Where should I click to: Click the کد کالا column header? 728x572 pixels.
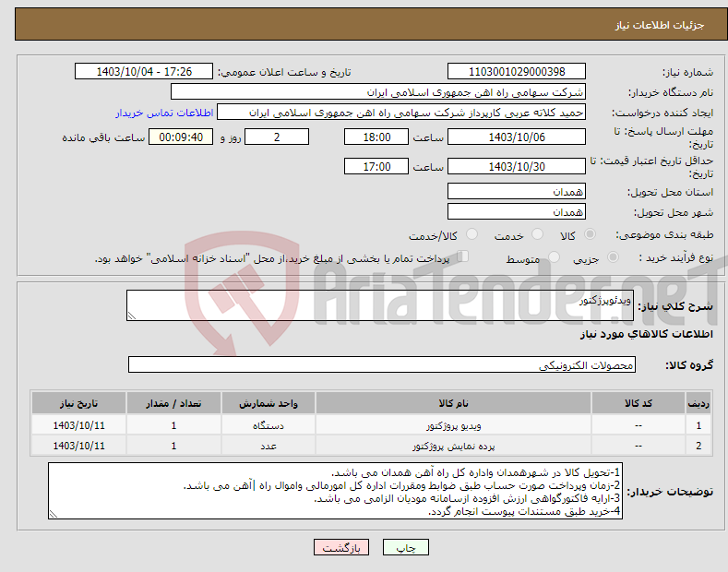pos(638,403)
